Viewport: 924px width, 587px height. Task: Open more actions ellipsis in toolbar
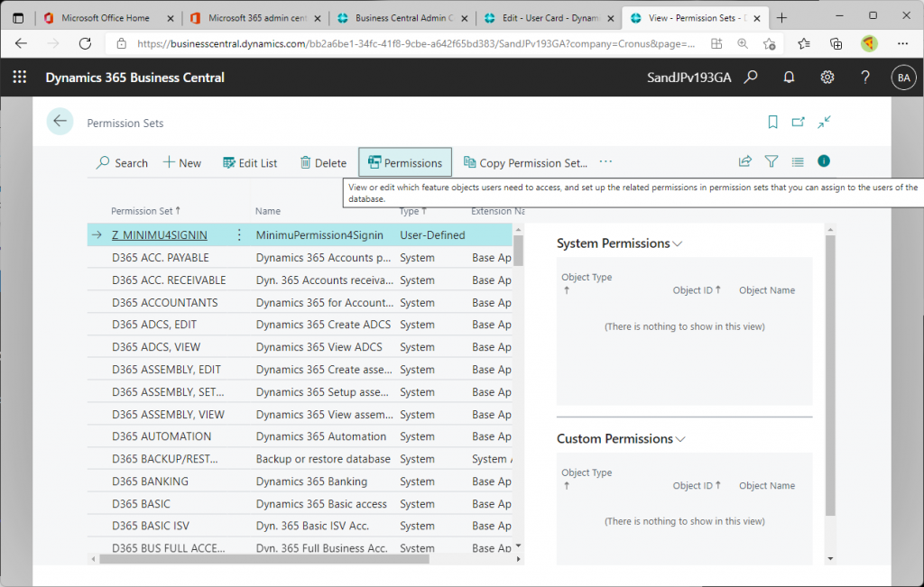coord(605,162)
